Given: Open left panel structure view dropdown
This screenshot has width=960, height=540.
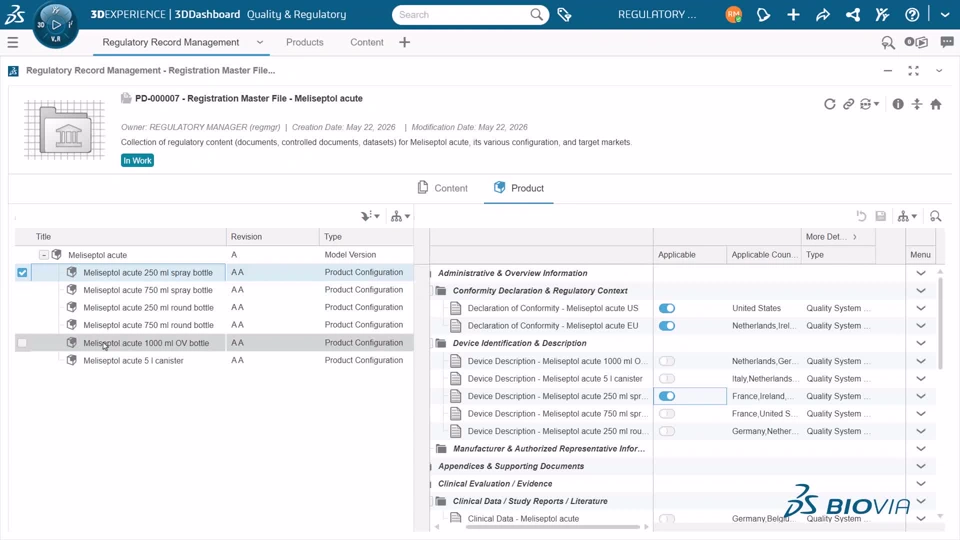Looking at the screenshot, I should point(400,216).
